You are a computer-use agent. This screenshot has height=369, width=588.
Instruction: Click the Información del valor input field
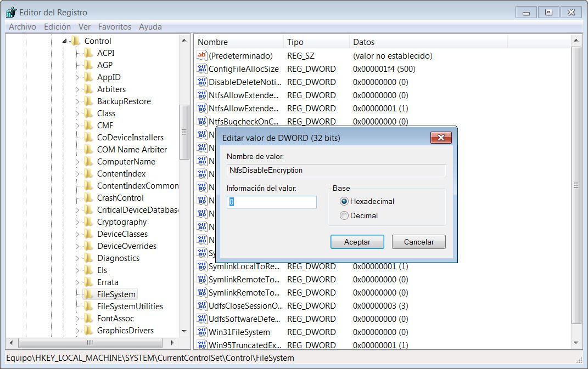coord(272,202)
